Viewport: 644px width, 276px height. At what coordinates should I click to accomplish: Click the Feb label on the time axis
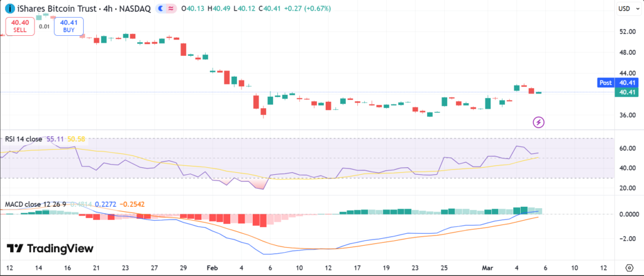point(212,267)
